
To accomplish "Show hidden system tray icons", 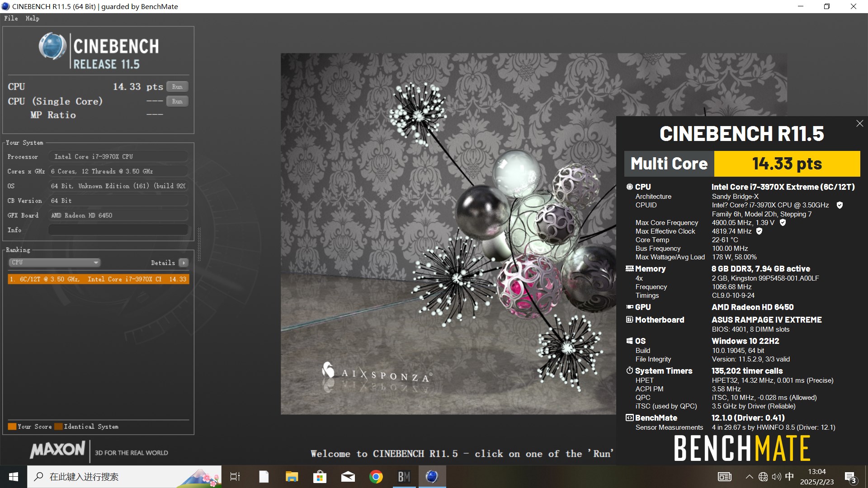I will tap(749, 477).
